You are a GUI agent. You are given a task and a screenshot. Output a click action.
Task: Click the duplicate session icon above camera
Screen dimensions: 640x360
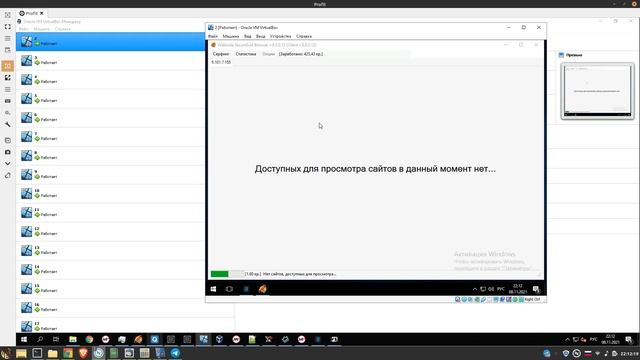point(8,140)
